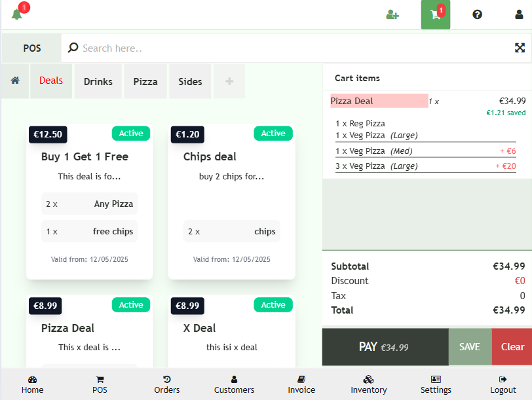Switch to the Drinks category tab
Image resolution: width=532 pixels, height=400 pixels.
[98, 81]
